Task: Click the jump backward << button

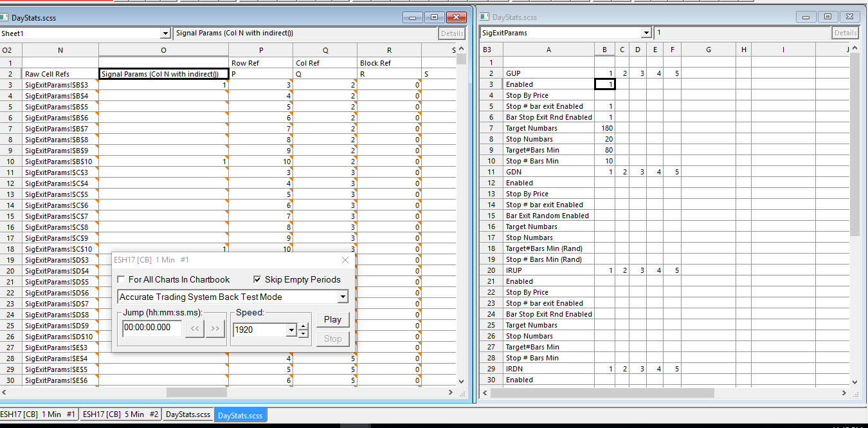Action: [195, 328]
